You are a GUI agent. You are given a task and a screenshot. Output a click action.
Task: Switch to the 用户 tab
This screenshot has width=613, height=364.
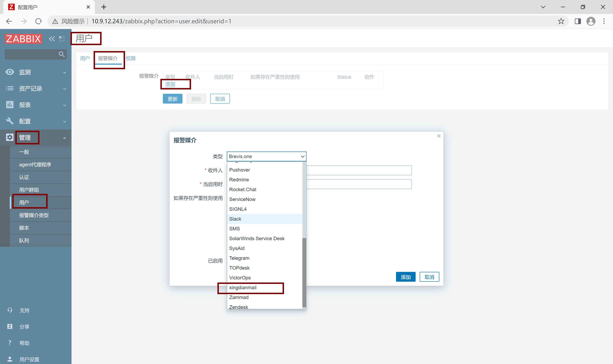pyautogui.click(x=85, y=58)
